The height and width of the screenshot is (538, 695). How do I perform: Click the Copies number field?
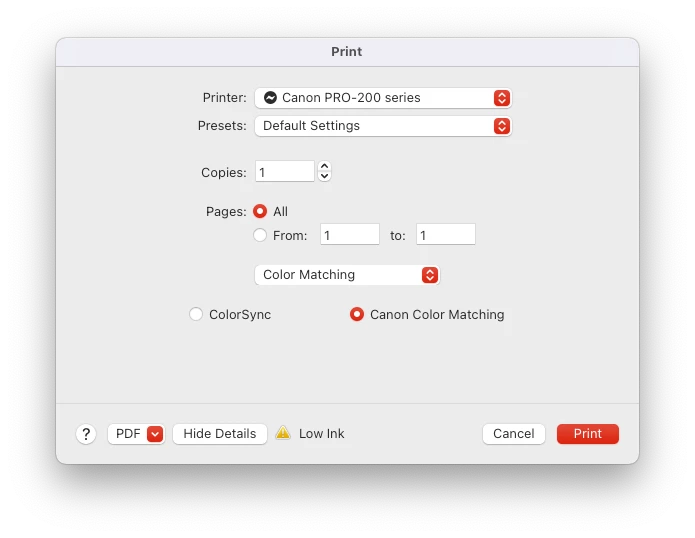point(285,172)
